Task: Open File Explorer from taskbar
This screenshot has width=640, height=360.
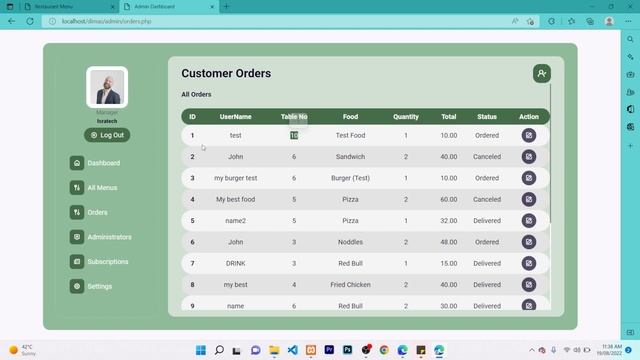Action: coord(274,350)
